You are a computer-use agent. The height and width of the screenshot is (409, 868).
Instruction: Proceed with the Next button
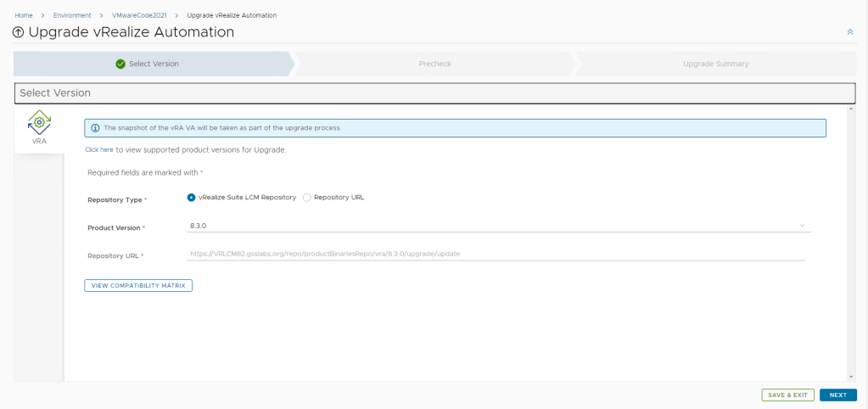(x=837, y=395)
